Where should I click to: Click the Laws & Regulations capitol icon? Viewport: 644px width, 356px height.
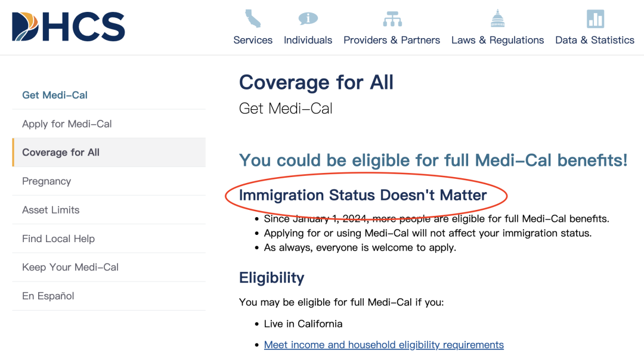point(497,18)
